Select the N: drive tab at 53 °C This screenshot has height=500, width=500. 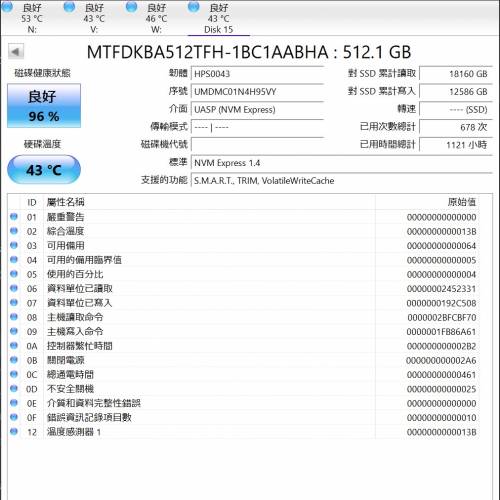tap(32, 18)
